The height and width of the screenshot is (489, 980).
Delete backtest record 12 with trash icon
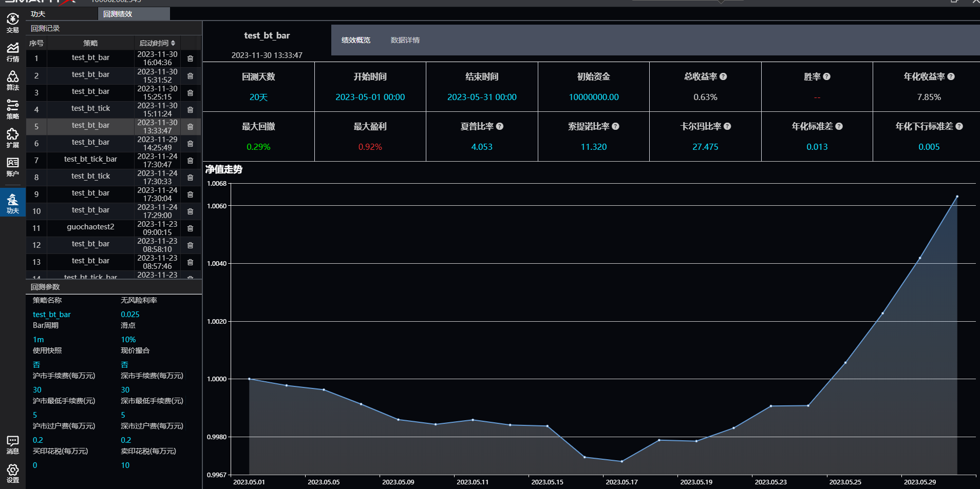click(x=190, y=245)
